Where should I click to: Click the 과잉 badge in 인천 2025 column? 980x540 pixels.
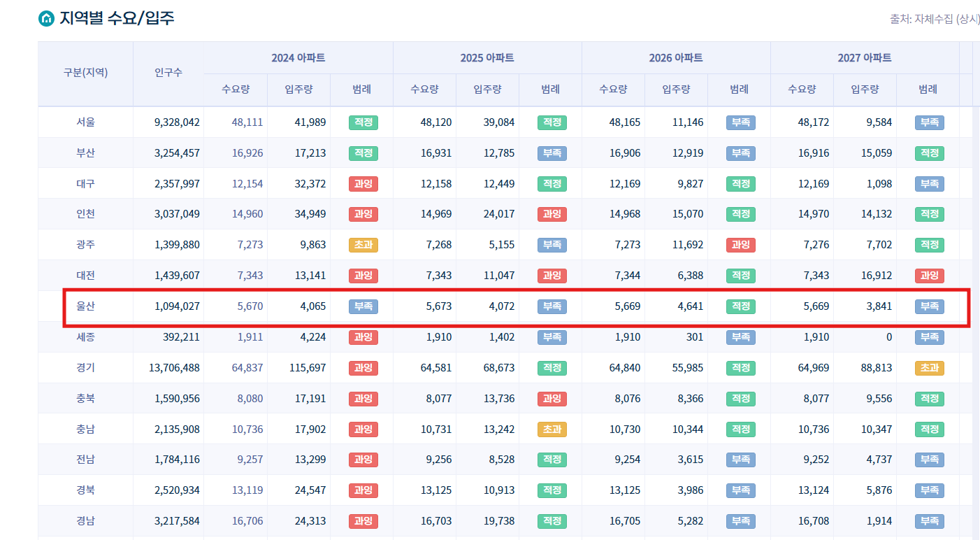(552, 214)
